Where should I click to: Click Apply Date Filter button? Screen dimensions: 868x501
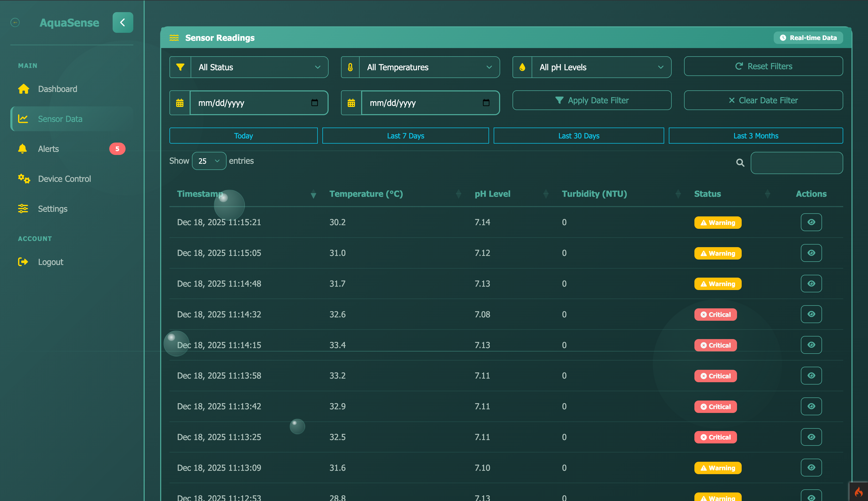(591, 100)
